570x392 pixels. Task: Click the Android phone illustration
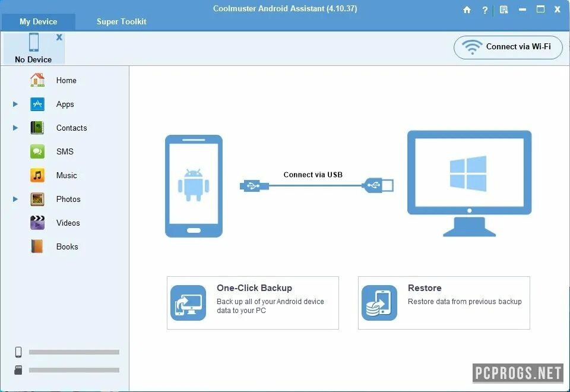pyautogui.click(x=194, y=186)
